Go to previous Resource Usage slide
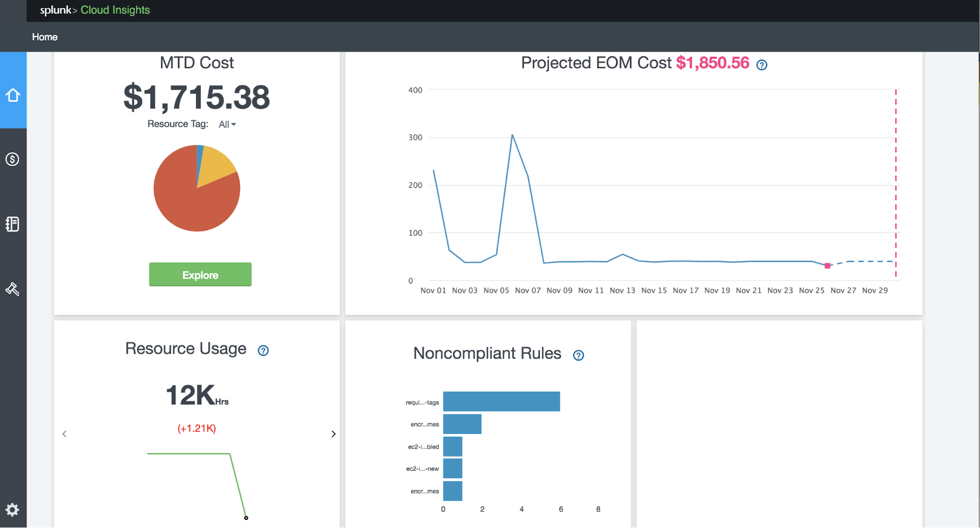The image size is (980, 528). (64, 434)
